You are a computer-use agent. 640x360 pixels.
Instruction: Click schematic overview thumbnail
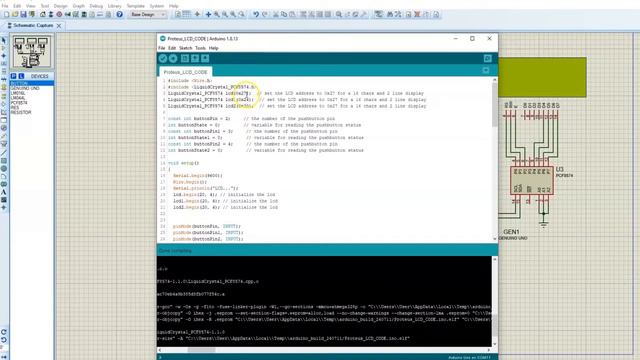tap(32, 51)
